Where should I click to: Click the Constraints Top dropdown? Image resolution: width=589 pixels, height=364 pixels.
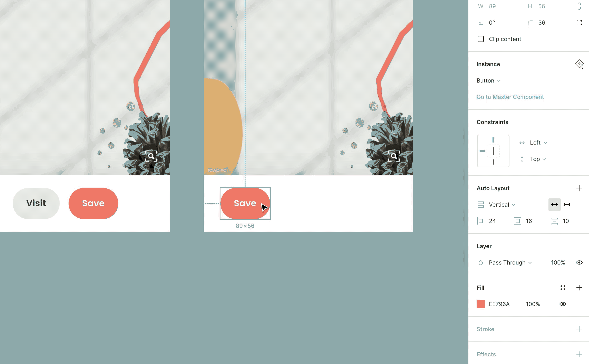(x=537, y=159)
